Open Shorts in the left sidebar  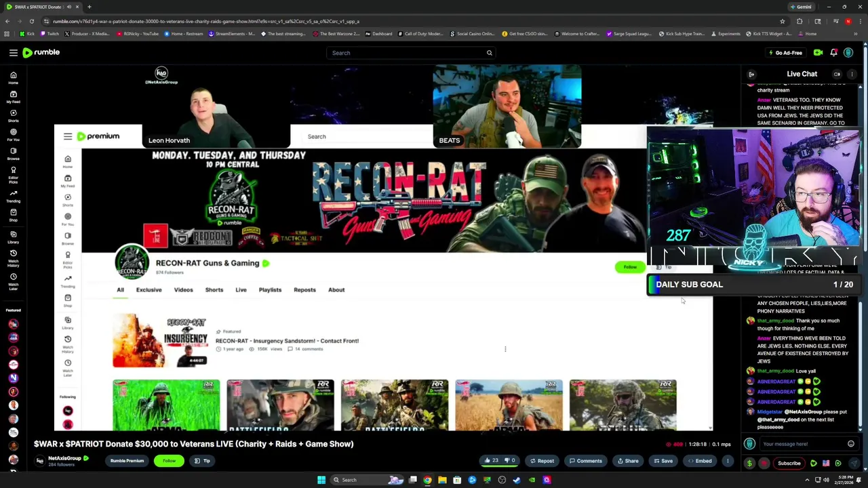[13, 116]
